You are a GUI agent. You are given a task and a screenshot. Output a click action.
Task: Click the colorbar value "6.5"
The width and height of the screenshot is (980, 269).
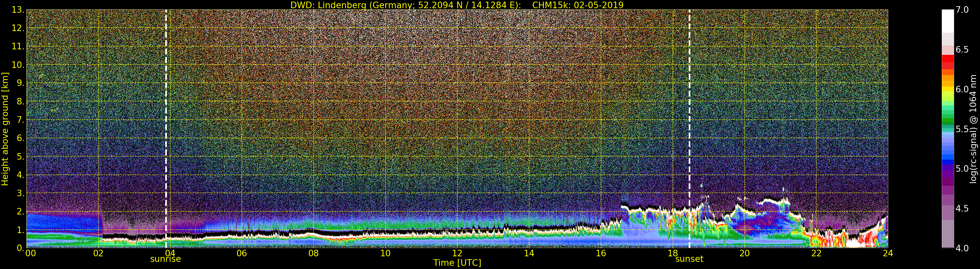click(962, 50)
